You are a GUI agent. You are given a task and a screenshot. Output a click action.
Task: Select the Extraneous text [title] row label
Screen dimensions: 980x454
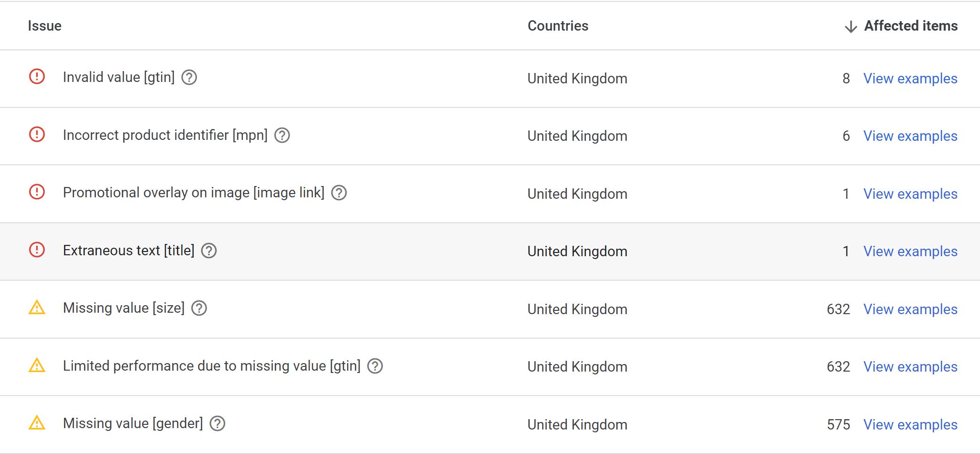[x=129, y=251]
